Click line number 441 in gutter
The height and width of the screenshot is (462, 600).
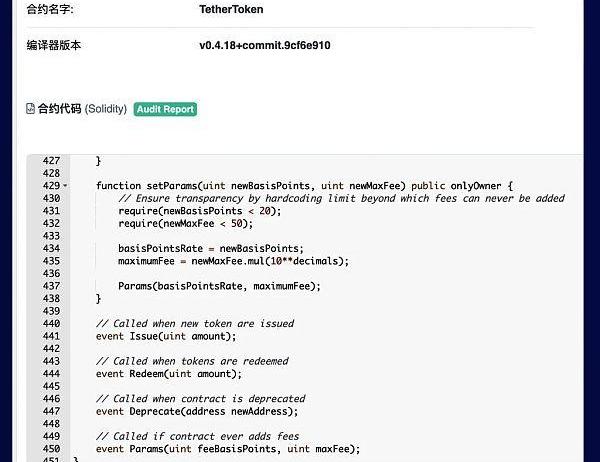coord(51,336)
